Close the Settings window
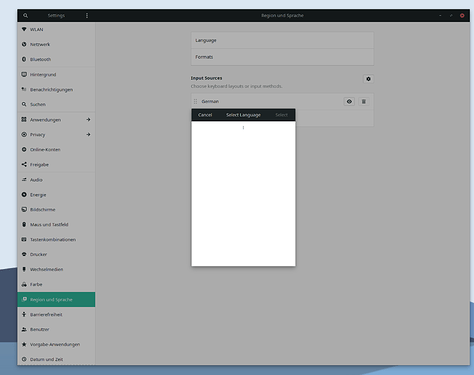Image resolution: width=474 pixels, height=375 pixels. point(462,15)
